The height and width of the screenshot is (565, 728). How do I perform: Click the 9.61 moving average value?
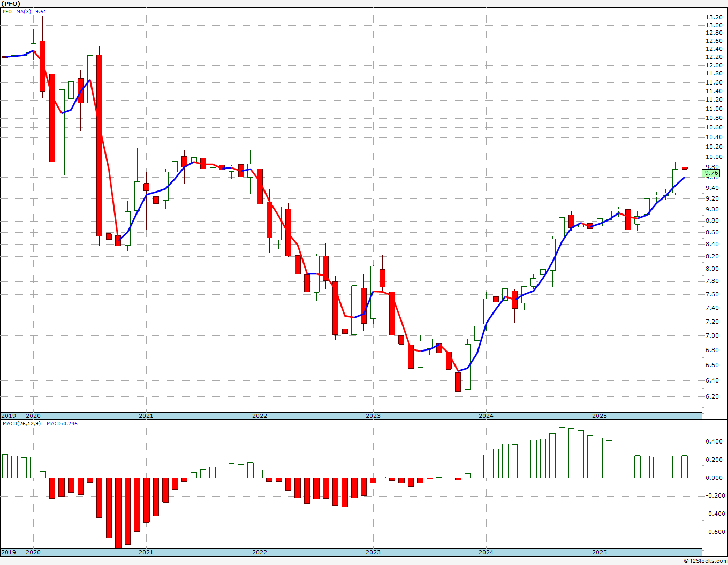pos(41,11)
